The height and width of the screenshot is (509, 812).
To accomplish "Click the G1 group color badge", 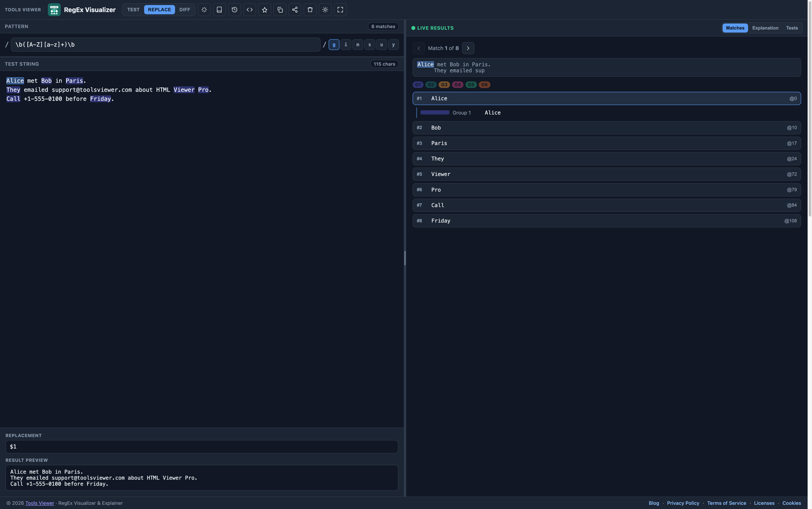I will 418,85.
